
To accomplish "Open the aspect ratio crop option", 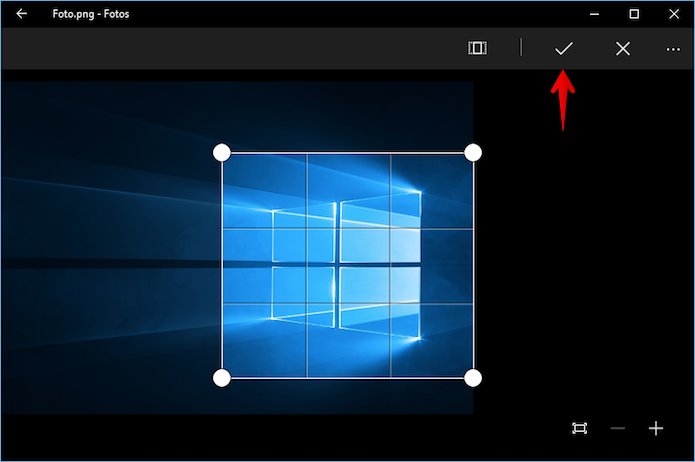I will [477, 48].
